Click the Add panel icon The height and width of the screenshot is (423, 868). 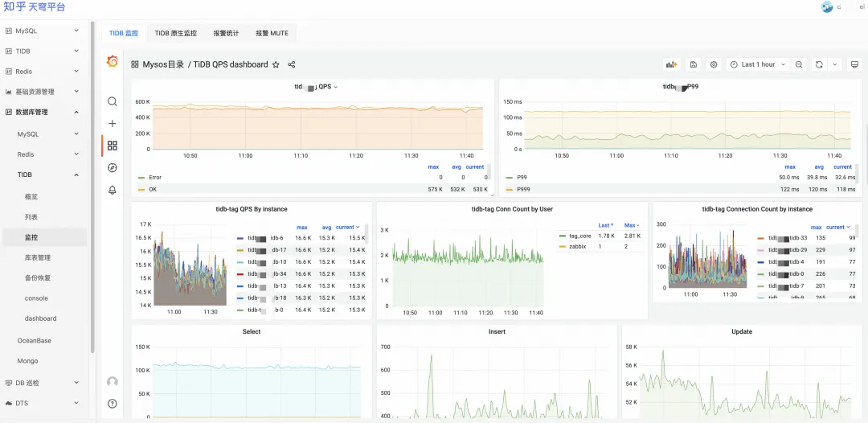pyautogui.click(x=671, y=64)
